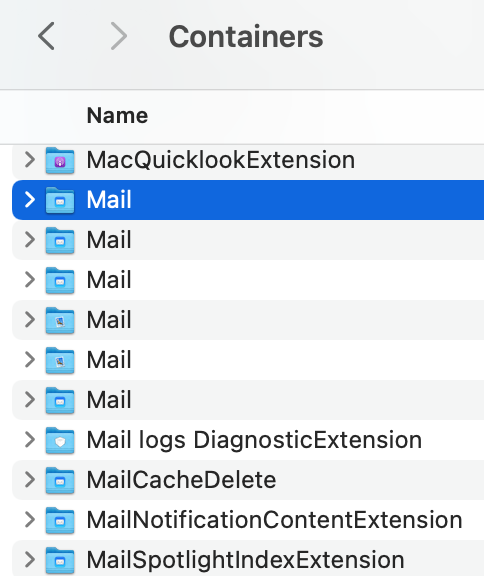Select the Mail logs DiagnosticExtension folder icon

tap(60, 440)
